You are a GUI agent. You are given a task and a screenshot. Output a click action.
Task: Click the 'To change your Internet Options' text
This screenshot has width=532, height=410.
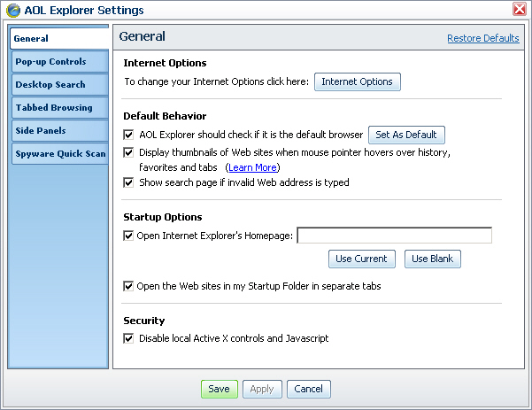click(217, 81)
